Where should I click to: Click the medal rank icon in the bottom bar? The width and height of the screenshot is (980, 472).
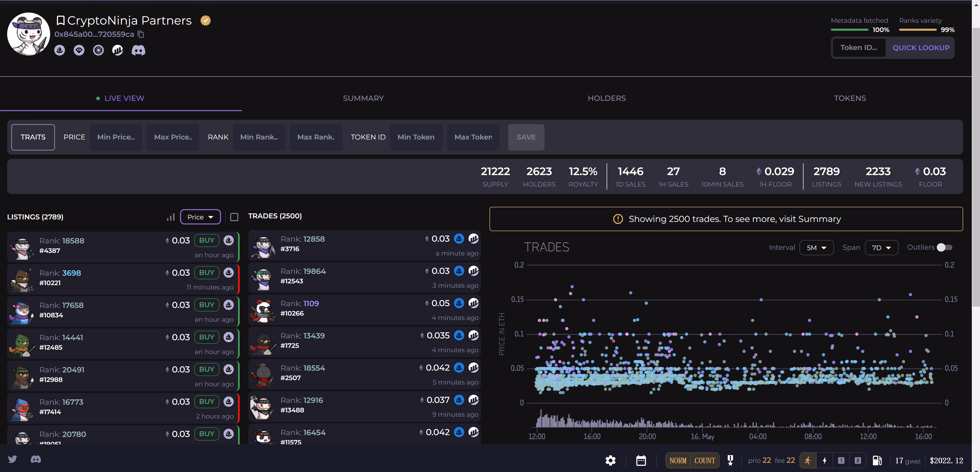[730, 460]
